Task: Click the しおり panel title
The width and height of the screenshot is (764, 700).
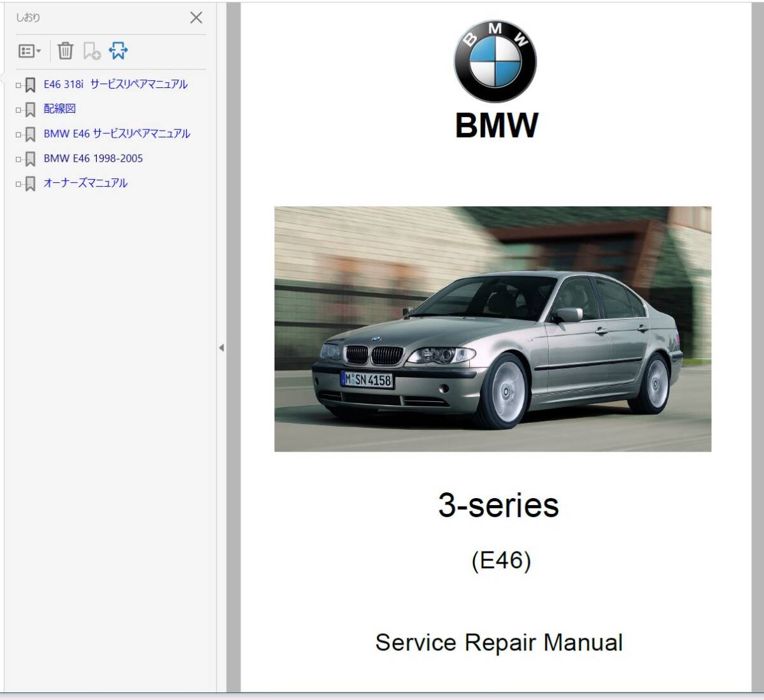Action: point(28,18)
